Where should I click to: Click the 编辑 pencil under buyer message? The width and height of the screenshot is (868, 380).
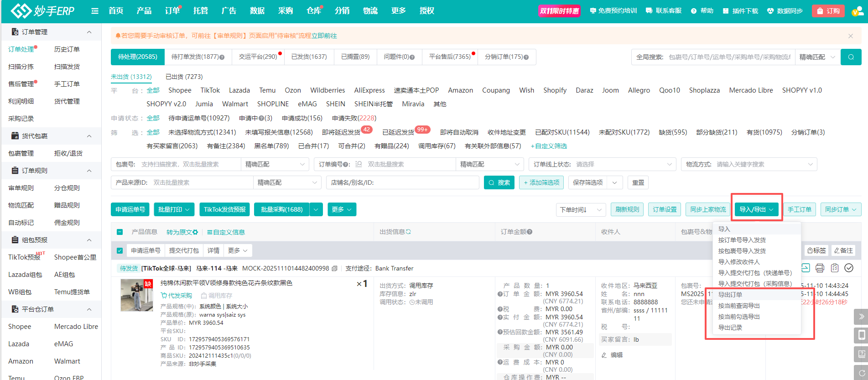pos(612,354)
